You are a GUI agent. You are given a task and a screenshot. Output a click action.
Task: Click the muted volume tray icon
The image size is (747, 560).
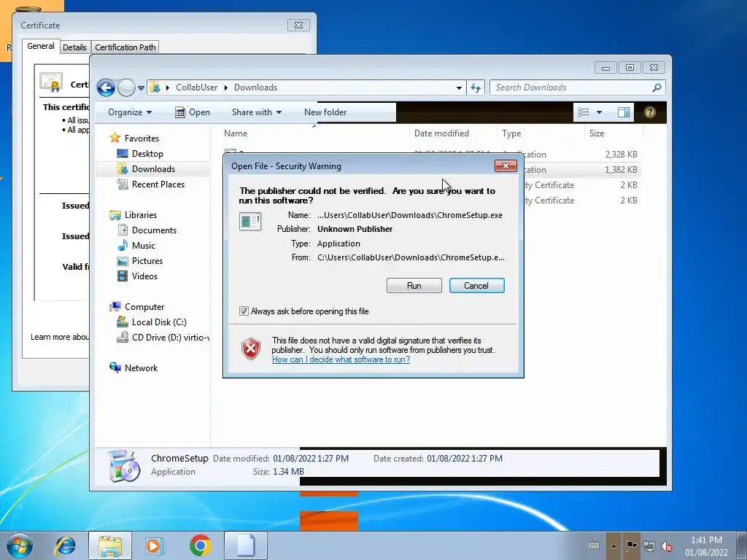point(667,546)
